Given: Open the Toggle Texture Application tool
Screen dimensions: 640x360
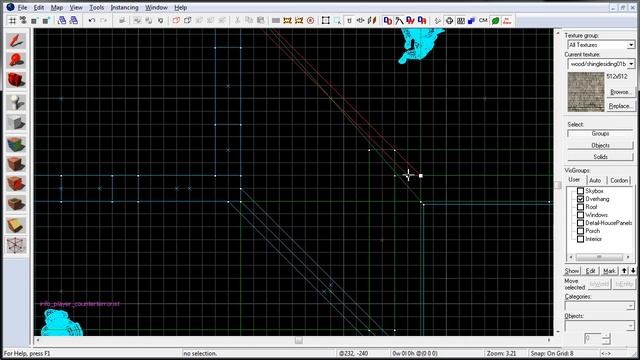Looking at the screenshot, I should (x=16, y=144).
